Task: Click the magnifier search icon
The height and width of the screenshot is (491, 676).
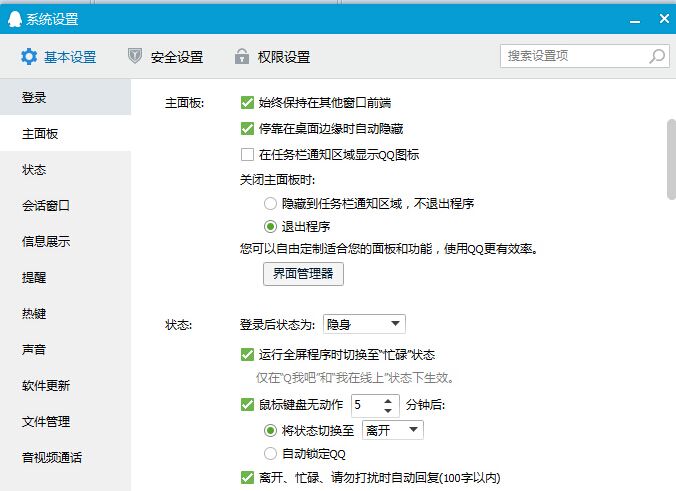Action: (x=657, y=56)
